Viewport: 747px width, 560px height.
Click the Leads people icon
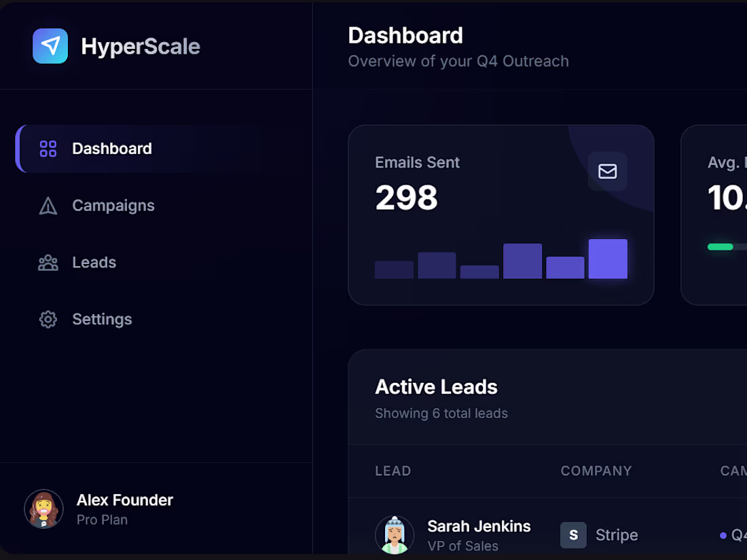(48, 263)
